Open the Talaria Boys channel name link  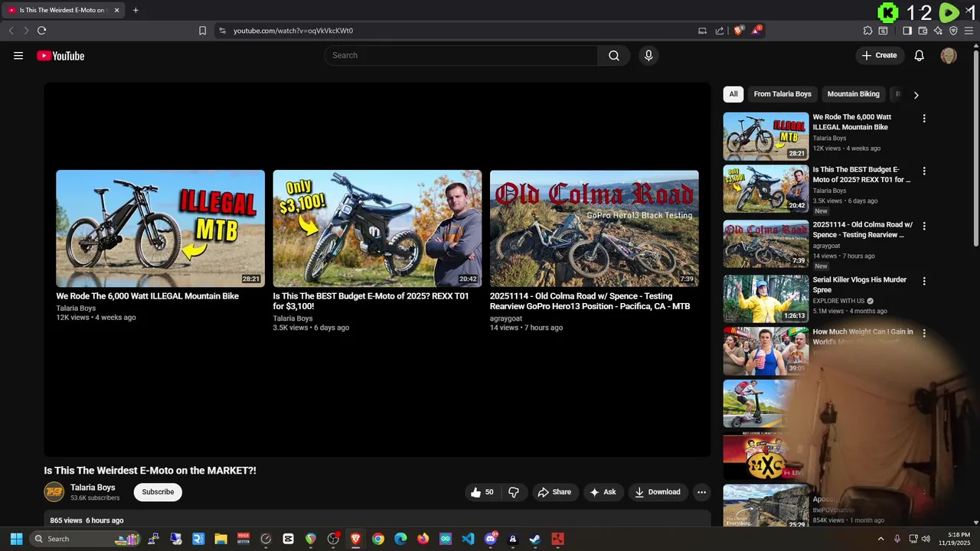(x=93, y=487)
